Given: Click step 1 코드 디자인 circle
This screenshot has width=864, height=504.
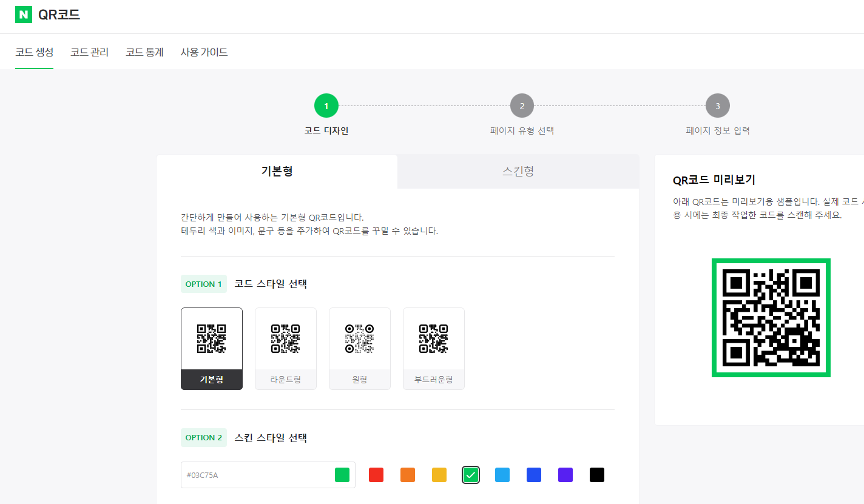Looking at the screenshot, I should tap(326, 105).
